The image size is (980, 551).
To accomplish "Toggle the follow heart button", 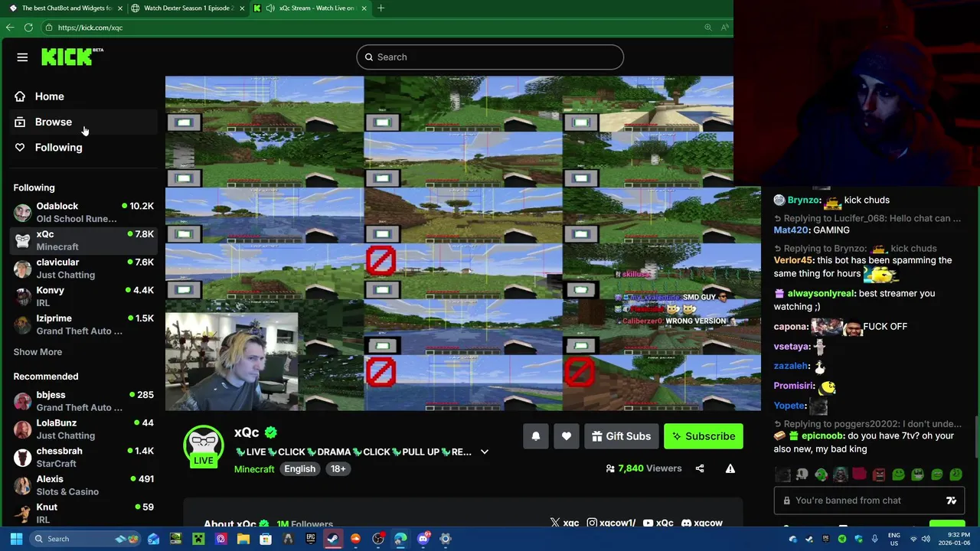I will click(x=567, y=436).
